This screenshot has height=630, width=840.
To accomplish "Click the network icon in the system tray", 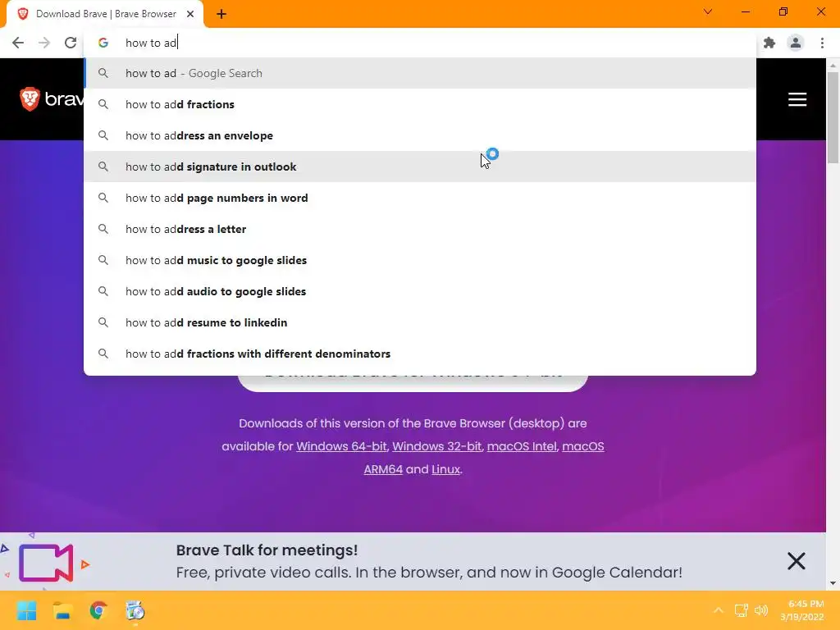I will [742, 610].
